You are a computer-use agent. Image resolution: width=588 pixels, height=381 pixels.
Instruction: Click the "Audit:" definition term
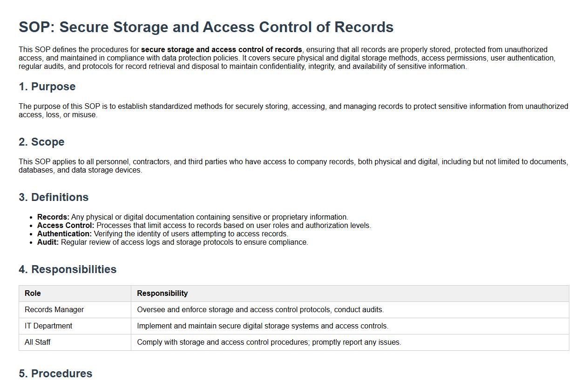[x=48, y=242]
